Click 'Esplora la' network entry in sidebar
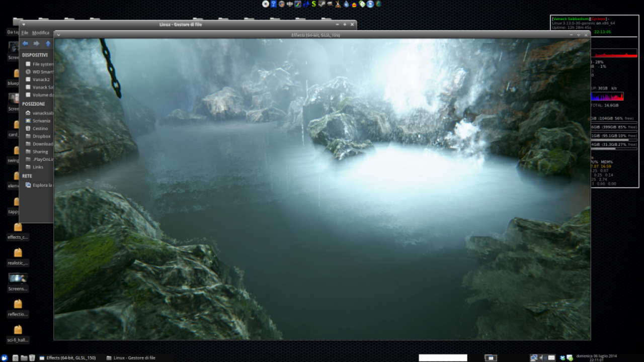 tap(39, 185)
